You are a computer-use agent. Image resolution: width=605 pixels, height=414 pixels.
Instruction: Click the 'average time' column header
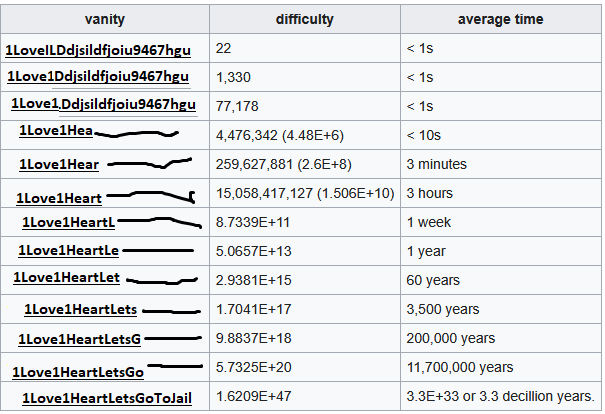pyautogui.click(x=500, y=19)
